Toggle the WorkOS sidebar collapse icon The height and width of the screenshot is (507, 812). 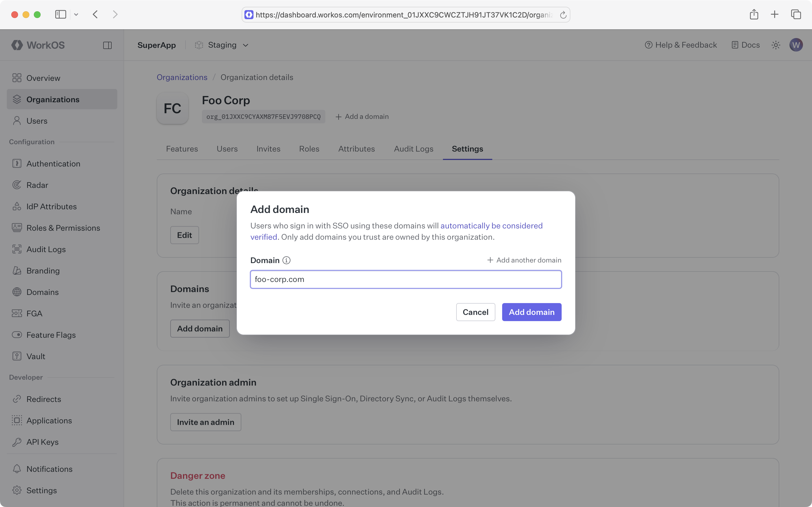(x=107, y=45)
